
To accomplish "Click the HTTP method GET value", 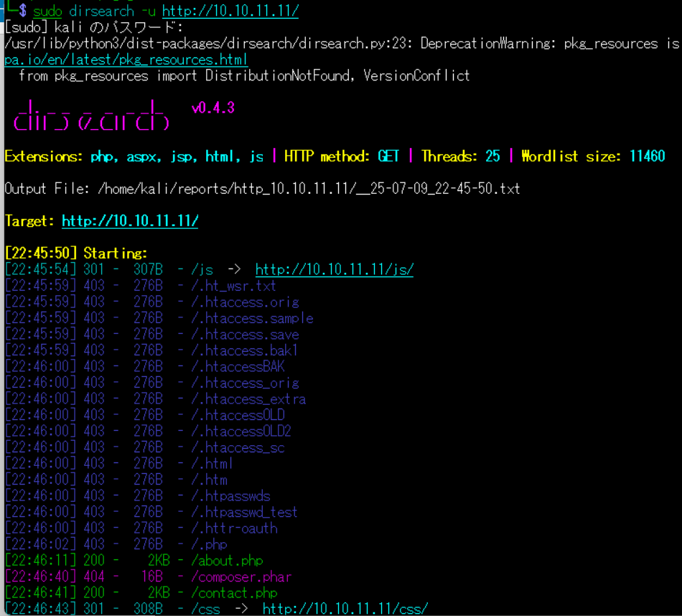I will pos(388,157).
